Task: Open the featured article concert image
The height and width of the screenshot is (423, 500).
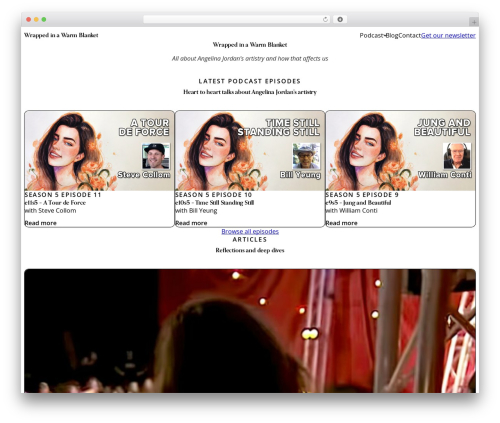Action: [x=250, y=331]
